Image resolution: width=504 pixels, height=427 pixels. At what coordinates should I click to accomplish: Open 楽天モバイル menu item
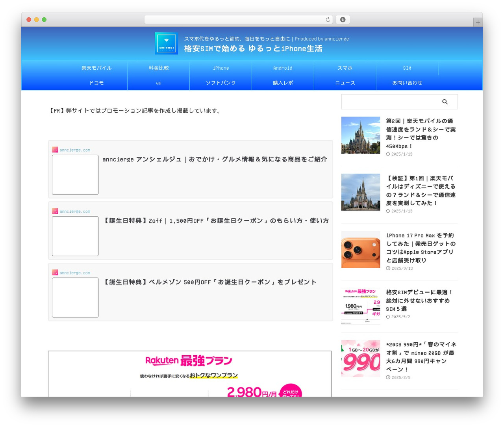tap(96, 68)
